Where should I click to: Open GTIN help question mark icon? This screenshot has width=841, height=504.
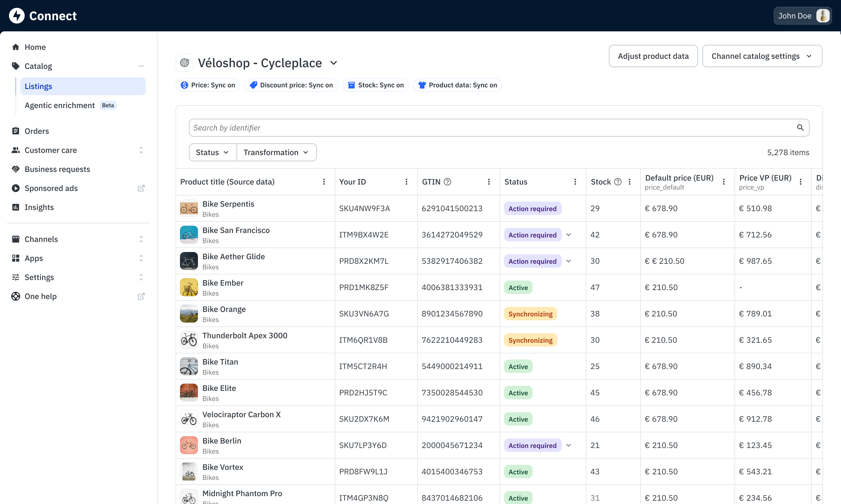[447, 182]
